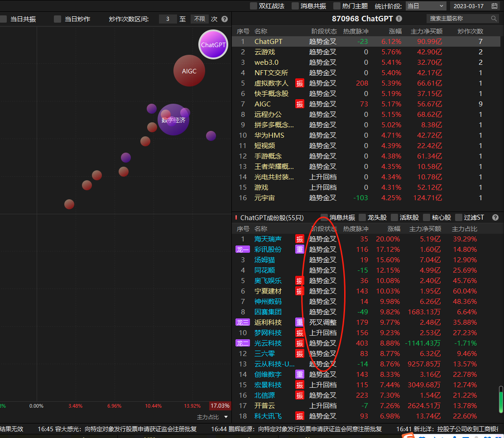This screenshot has width=504, height=438.
Task: Click the 重 badge beside 彩讯股份
Action: coord(300,250)
